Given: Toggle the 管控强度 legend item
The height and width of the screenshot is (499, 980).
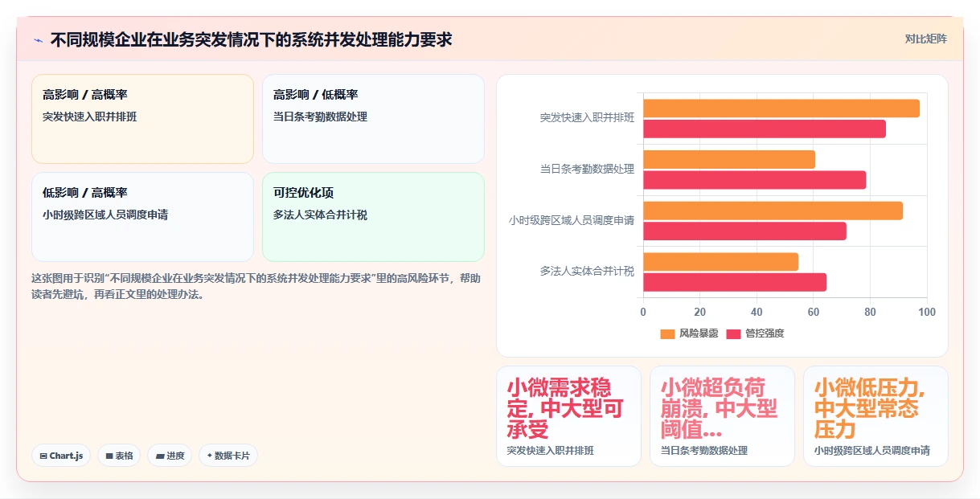Looking at the screenshot, I should (755, 333).
